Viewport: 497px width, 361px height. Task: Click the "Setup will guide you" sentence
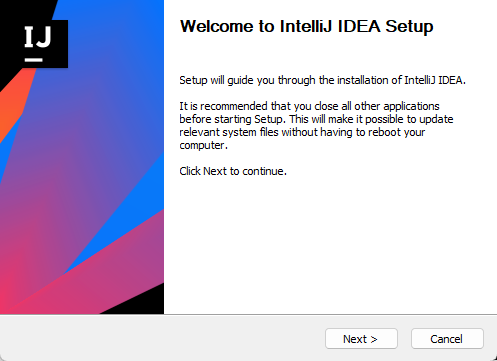click(322, 80)
